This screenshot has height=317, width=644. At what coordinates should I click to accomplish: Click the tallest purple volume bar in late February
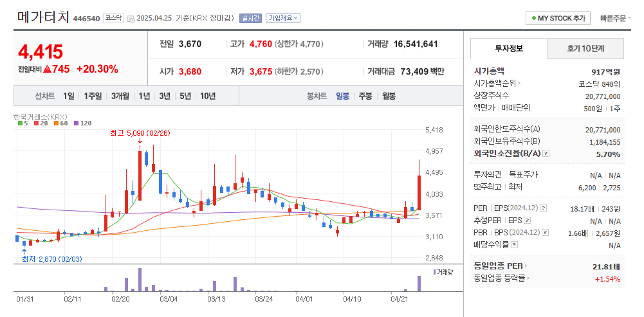tap(140, 280)
